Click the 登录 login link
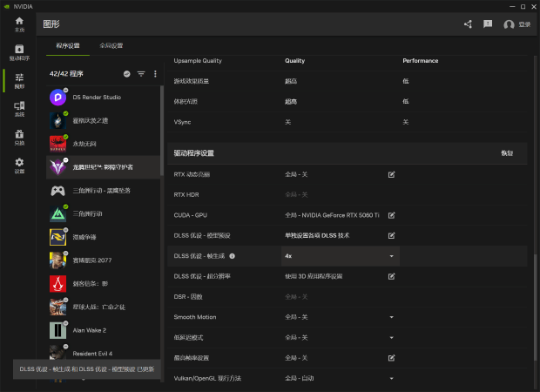The width and height of the screenshot is (540, 392). pos(524,24)
